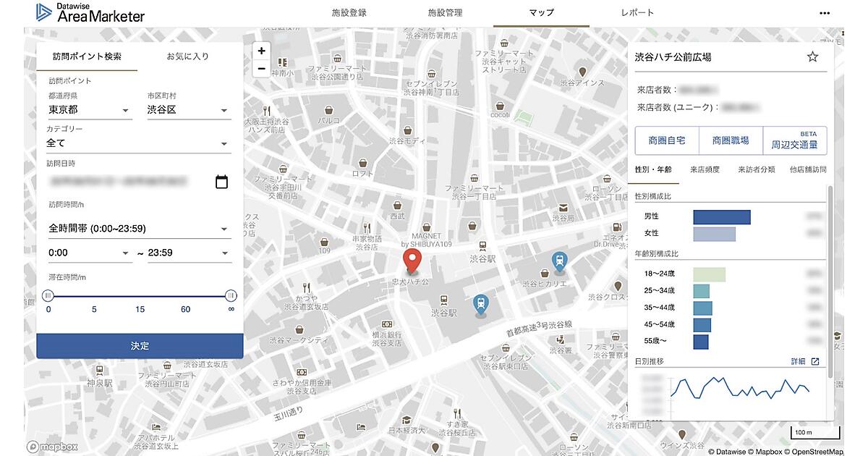The image size is (868, 456).
Task: Open the calendar date picker
Action: click(222, 182)
